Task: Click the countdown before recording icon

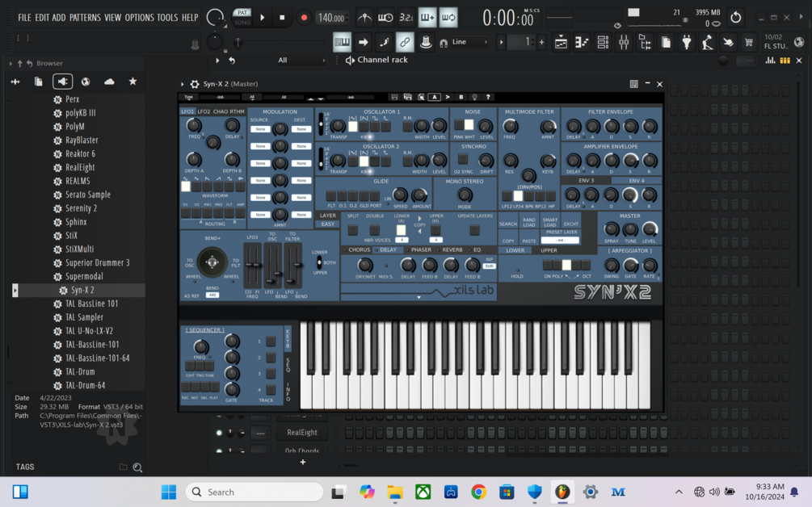Action: coord(406,18)
